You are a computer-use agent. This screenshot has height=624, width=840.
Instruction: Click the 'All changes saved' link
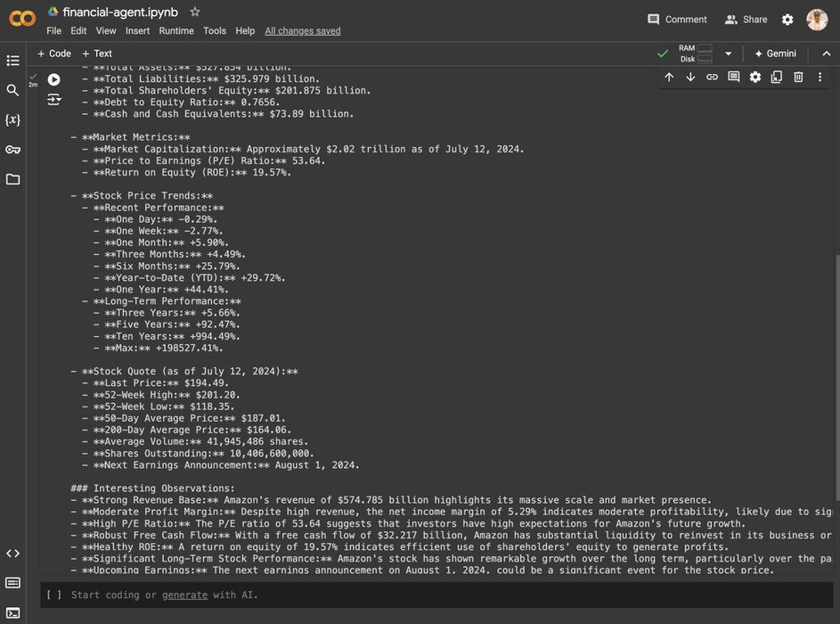(x=303, y=30)
